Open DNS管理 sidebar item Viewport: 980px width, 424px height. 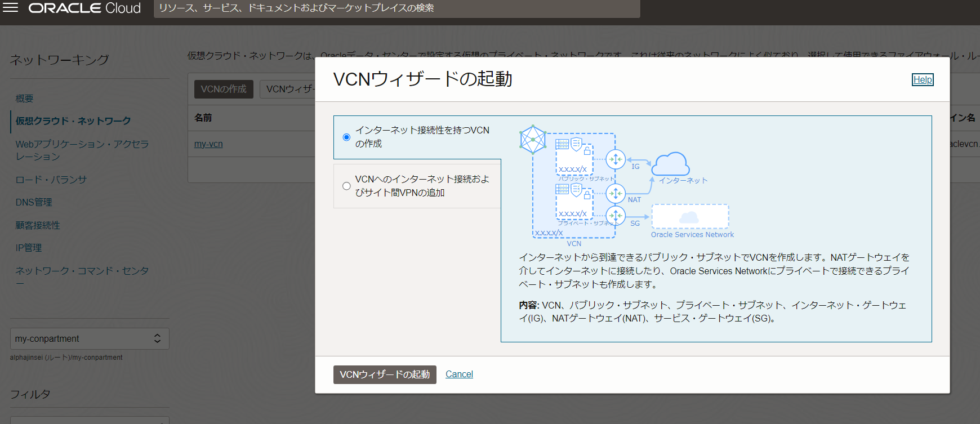click(34, 202)
